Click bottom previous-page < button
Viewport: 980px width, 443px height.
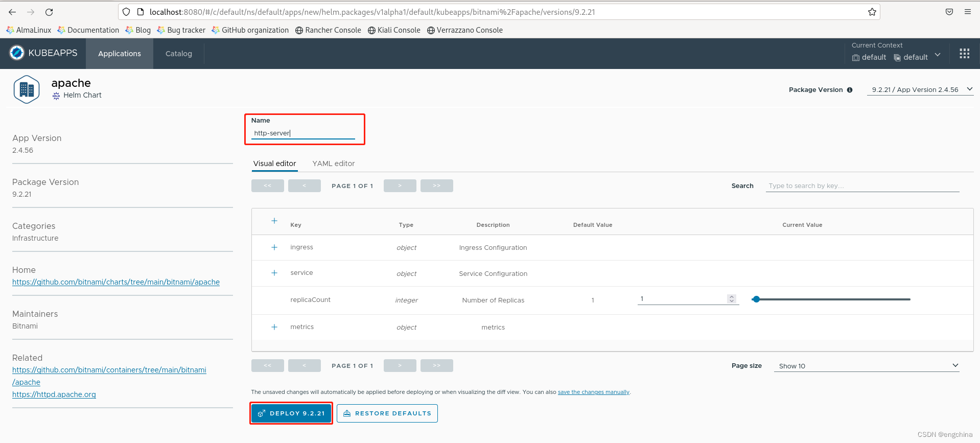coord(305,366)
